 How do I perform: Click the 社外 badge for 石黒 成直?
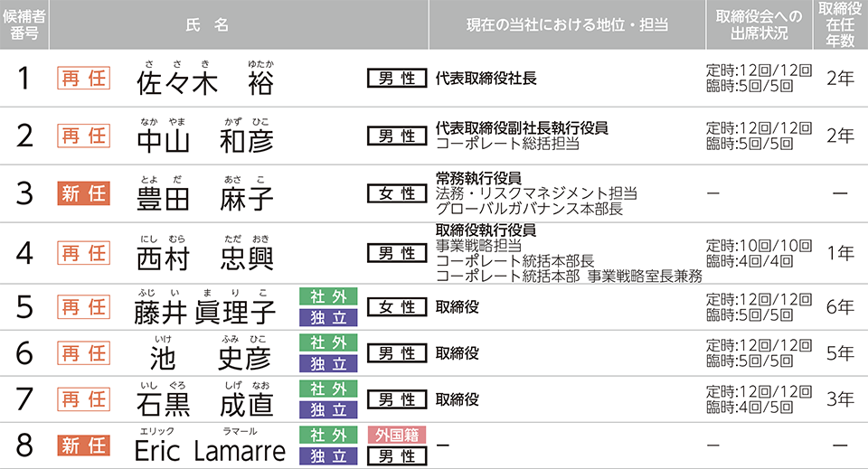[x=327, y=389]
